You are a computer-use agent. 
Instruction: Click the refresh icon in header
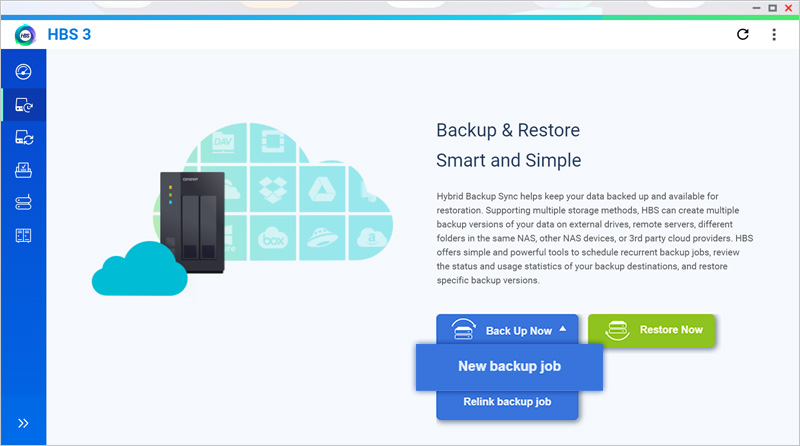[743, 34]
